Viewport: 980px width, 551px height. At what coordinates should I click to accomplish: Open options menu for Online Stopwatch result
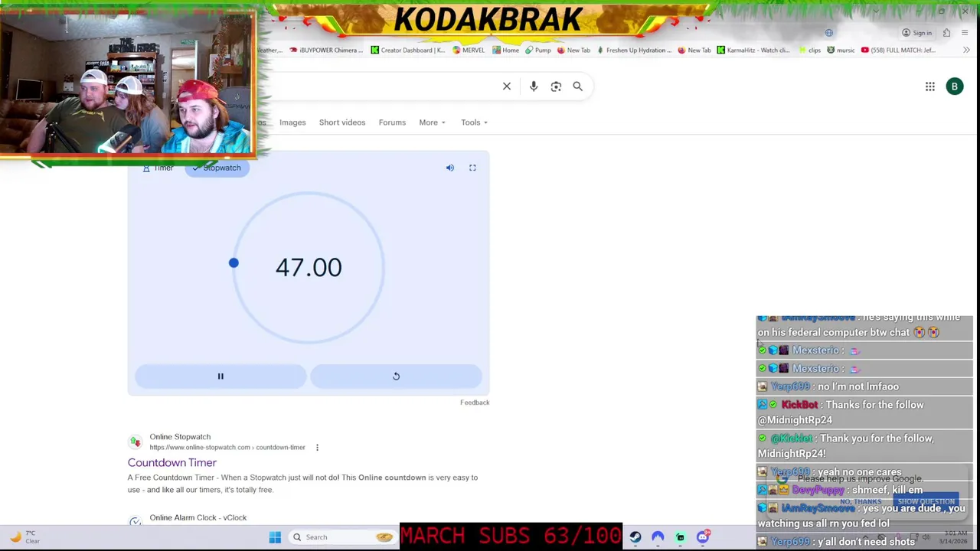click(317, 448)
